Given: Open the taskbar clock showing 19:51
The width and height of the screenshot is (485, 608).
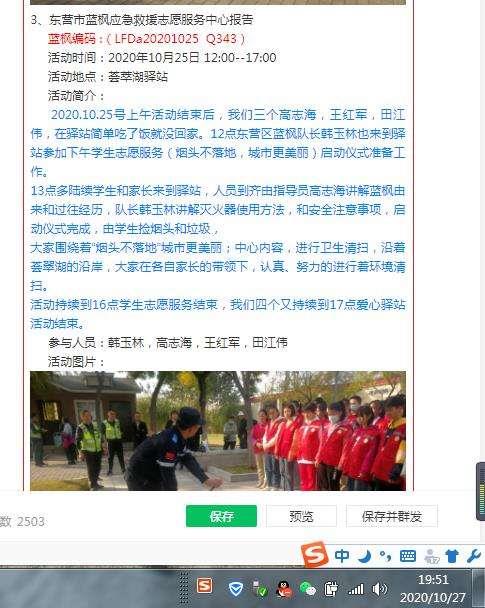Looking at the screenshot, I should pos(433,588).
